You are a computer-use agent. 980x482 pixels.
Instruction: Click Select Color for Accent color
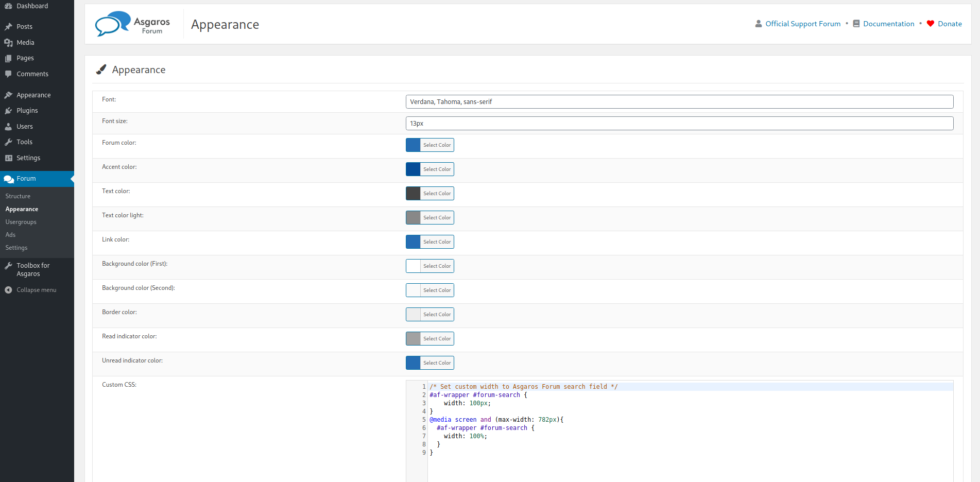[437, 169]
